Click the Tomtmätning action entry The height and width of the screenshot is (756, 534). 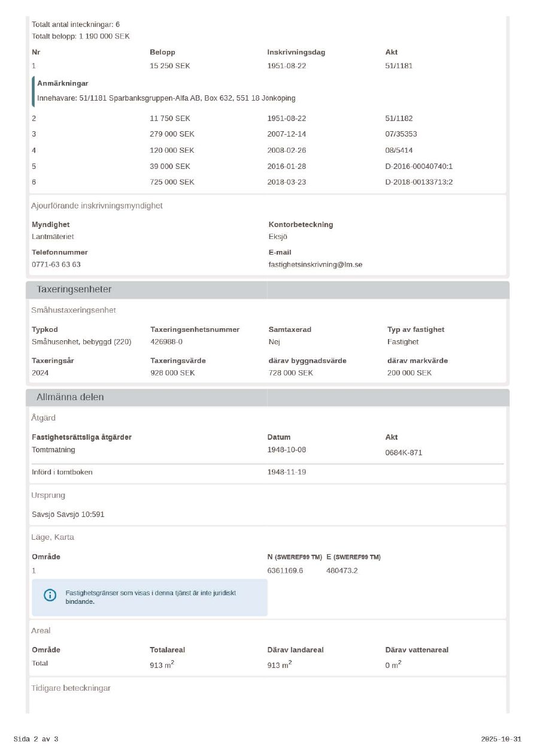pyautogui.click(x=54, y=450)
